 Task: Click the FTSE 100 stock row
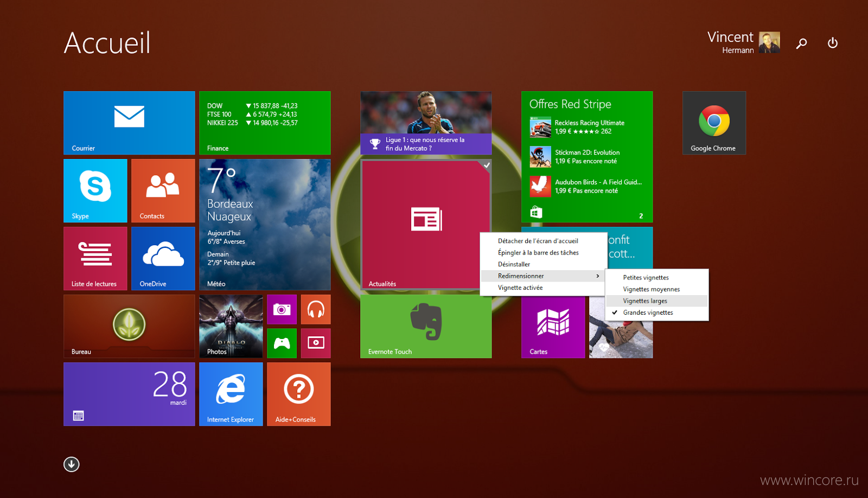click(x=252, y=114)
